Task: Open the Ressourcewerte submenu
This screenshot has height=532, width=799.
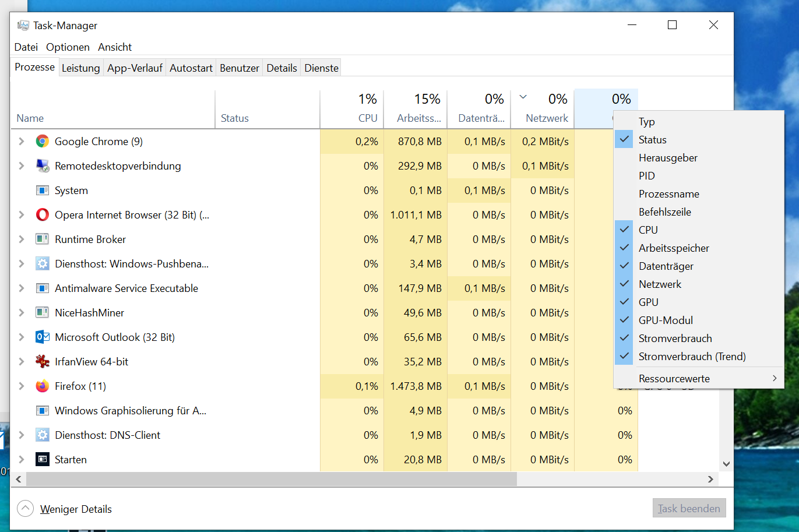Action: tap(699, 379)
